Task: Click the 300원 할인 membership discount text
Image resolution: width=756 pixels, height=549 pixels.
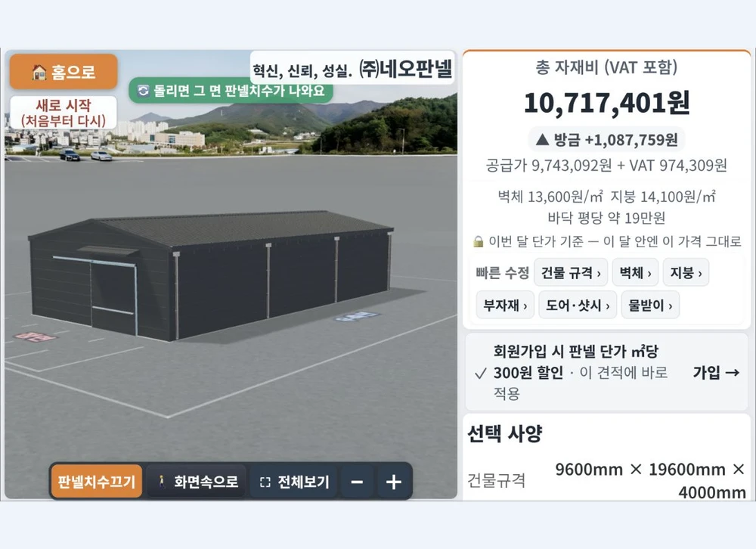Action: coord(528,373)
